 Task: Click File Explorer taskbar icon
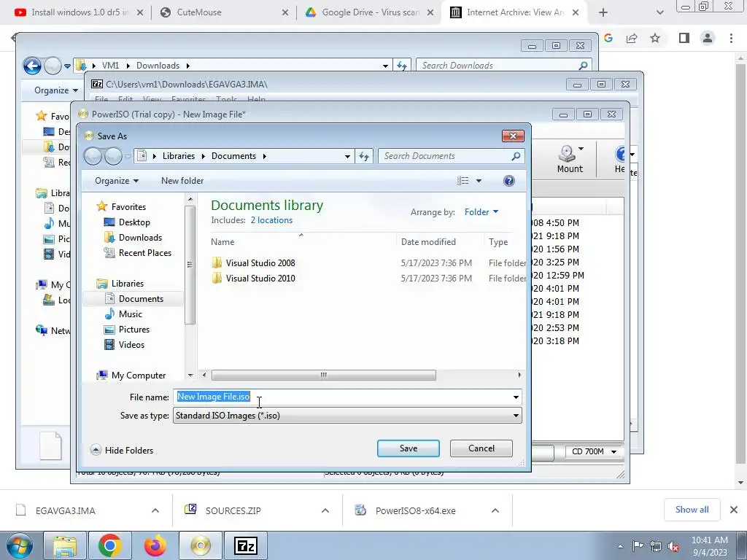(x=65, y=545)
